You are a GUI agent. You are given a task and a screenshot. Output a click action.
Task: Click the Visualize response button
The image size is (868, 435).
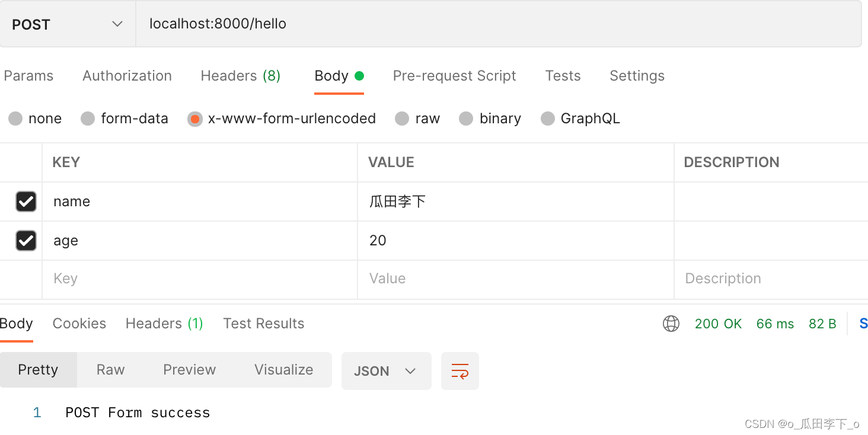pyautogui.click(x=283, y=370)
